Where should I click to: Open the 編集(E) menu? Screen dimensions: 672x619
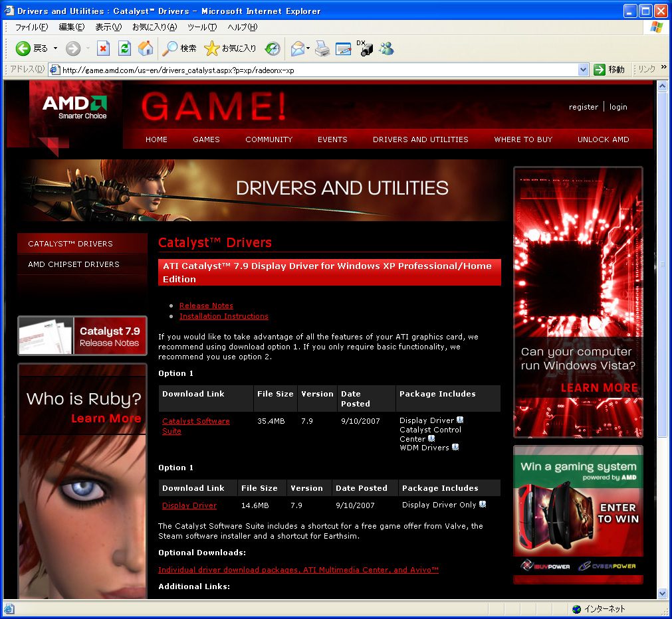click(x=72, y=27)
